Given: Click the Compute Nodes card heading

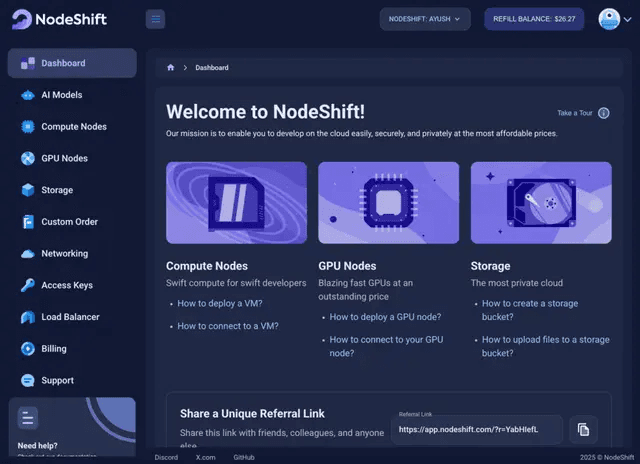Looking at the screenshot, I should tap(207, 266).
